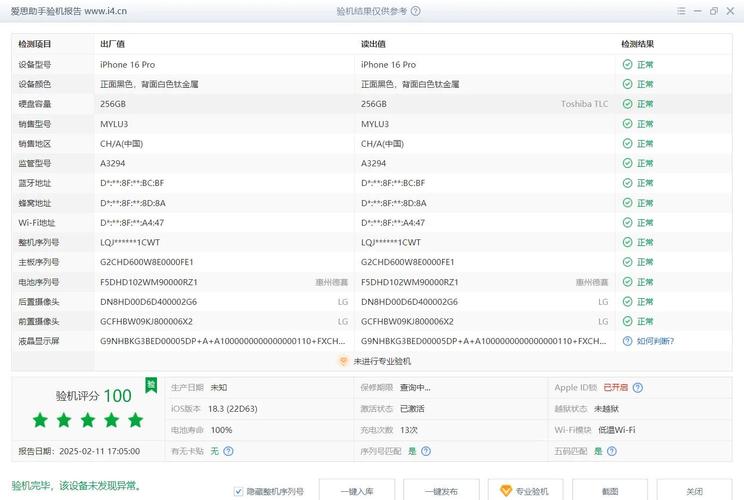Click the 保修期限 查询中... value

coord(415,388)
